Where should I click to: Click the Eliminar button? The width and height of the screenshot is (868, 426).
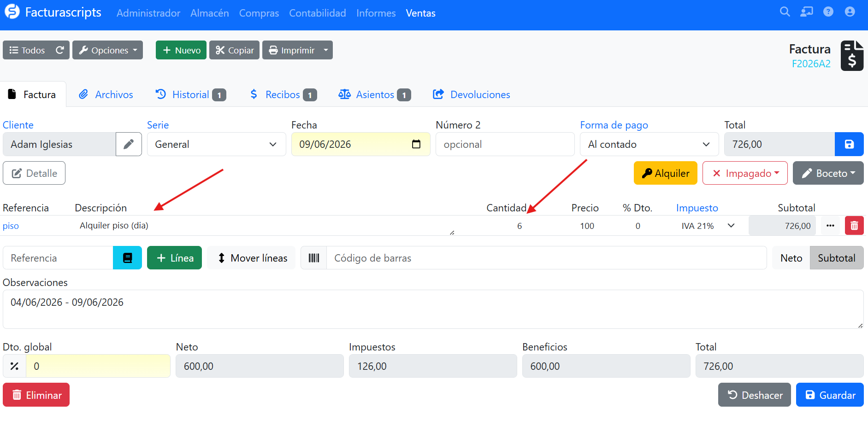(36, 395)
